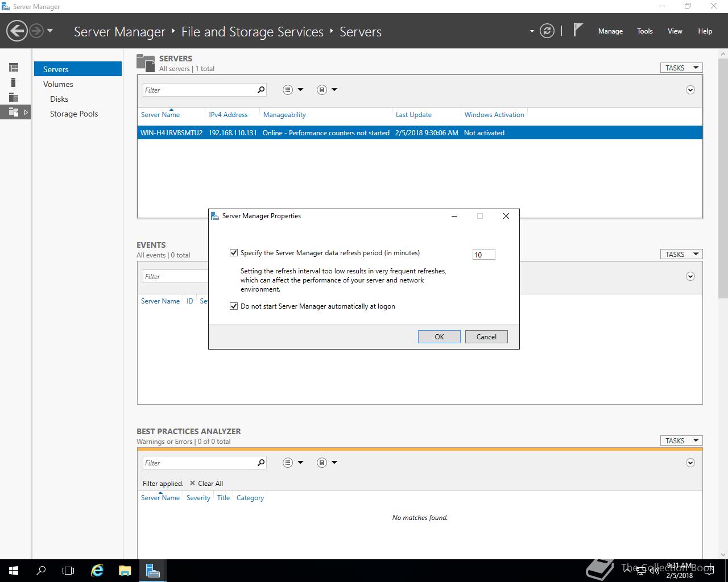
Task: Close the Server Manager Properties dialog
Action: tap(506, 216)
